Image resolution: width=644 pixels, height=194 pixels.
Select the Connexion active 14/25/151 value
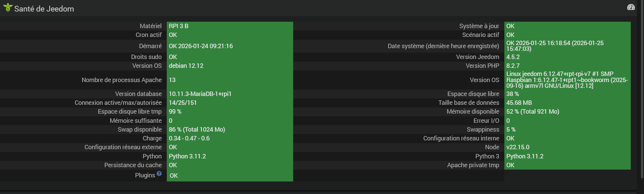click(183, 103)
